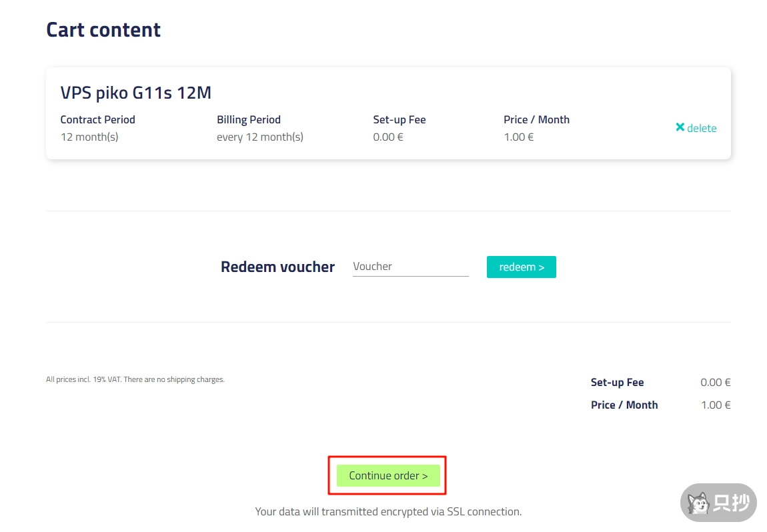The width and height of the screenshot is (767, 532).
Task: Click the every 12 month(s) billing value
Action: click(x=260, y=137)
